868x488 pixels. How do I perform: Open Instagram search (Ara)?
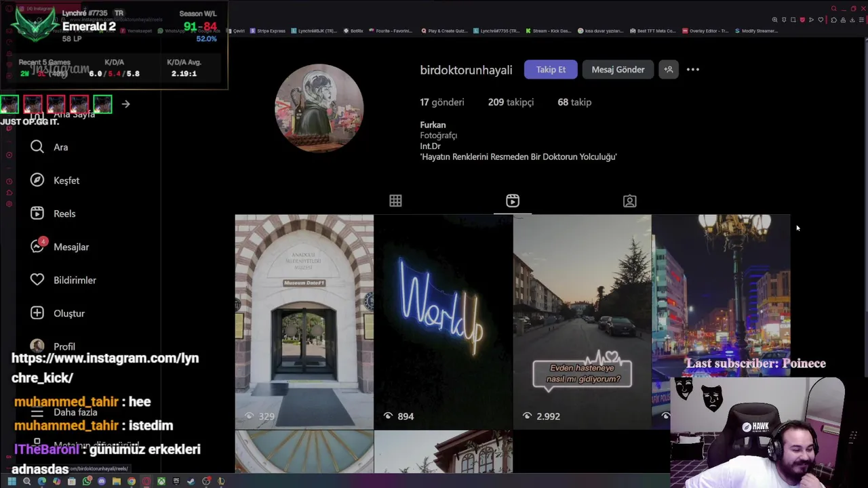tap(52, 147)
